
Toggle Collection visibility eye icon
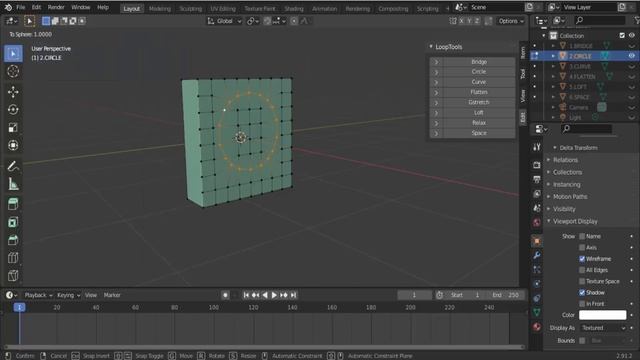click(631, 36)
